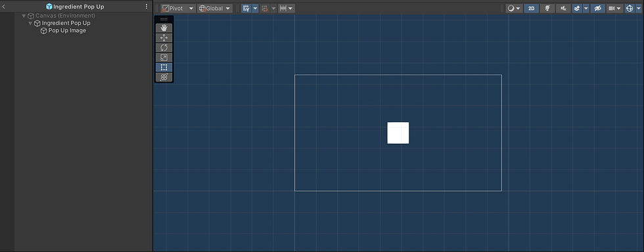The width and height of the screenshot is (644, 252).
Task: Select the Rotate tool
Action: 164,48
